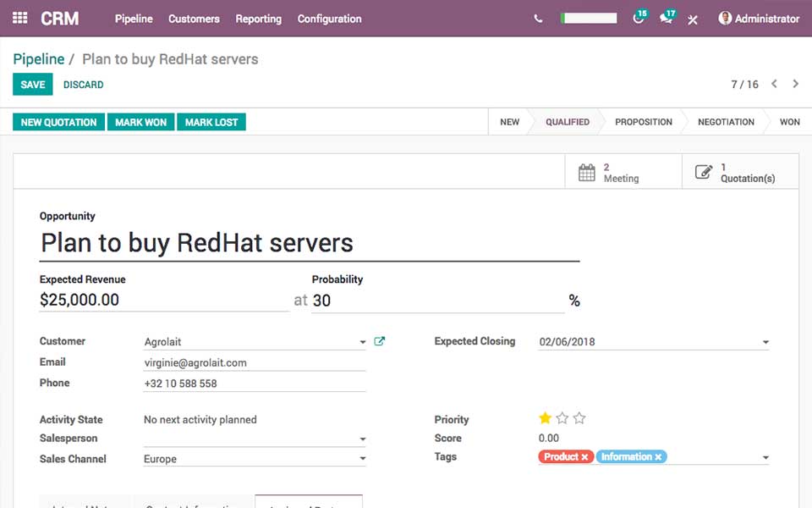Edit the Phone field
The width and height of the screenshot is (812, 508).
tap(255, 384)
